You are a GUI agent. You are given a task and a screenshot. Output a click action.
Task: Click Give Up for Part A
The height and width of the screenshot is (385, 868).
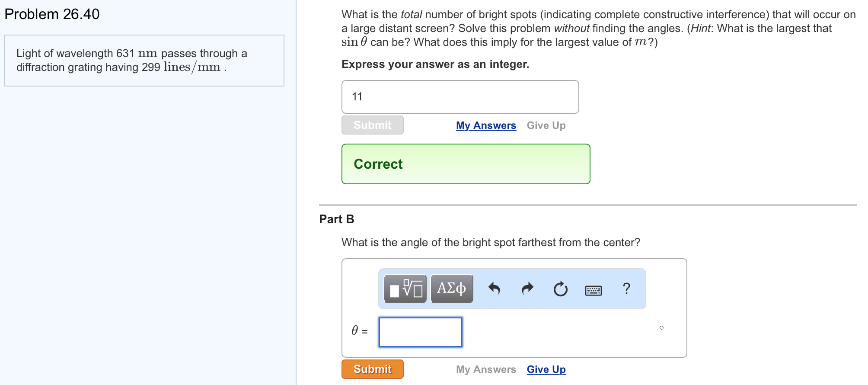546,125
